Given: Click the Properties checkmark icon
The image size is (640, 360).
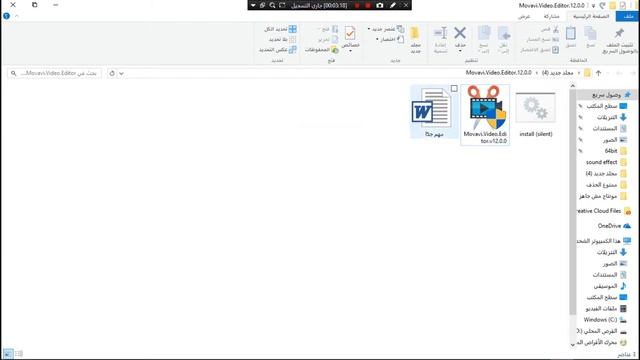Looking at the screenshot, I should 350,33.
